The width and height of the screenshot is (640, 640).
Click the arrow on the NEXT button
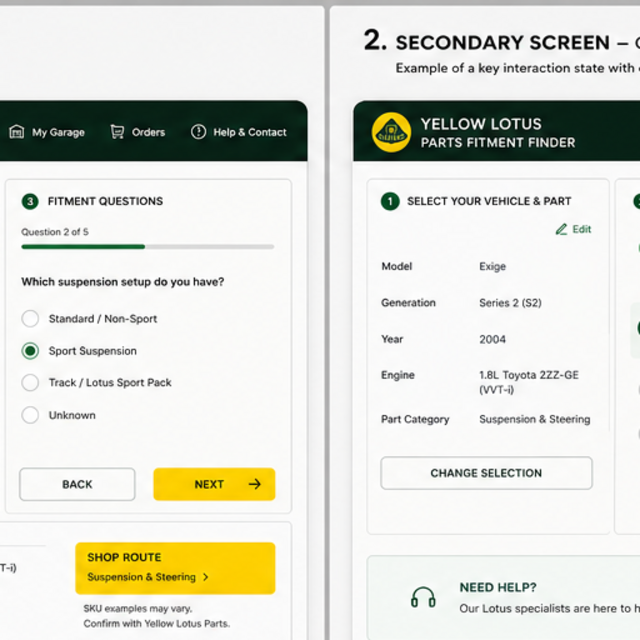(x=255, y=484)
